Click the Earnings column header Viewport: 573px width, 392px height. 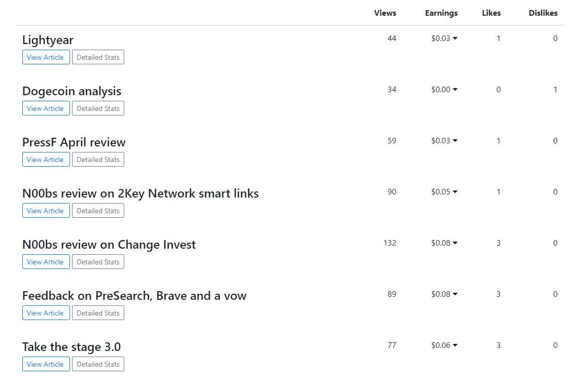click(x=441, y=13)
